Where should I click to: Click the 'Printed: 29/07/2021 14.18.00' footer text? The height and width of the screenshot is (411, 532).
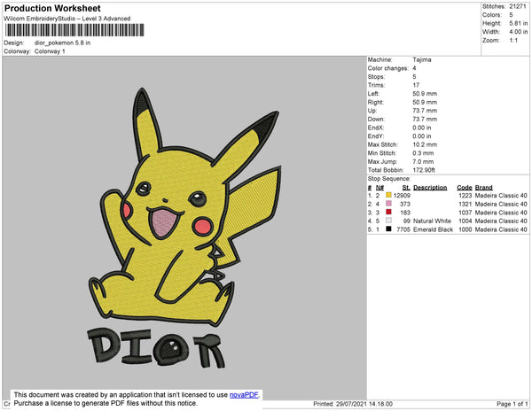coord(353,404)
